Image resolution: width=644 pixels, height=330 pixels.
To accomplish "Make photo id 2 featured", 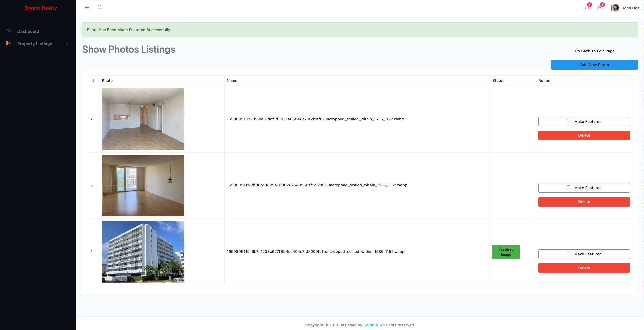I will (584, 121).
